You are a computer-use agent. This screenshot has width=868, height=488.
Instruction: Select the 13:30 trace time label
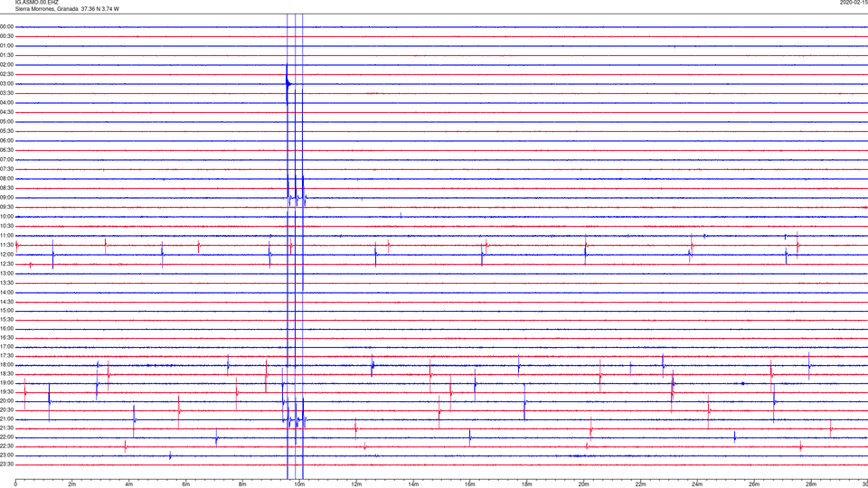pyautogui.click(x=6, y=283)
